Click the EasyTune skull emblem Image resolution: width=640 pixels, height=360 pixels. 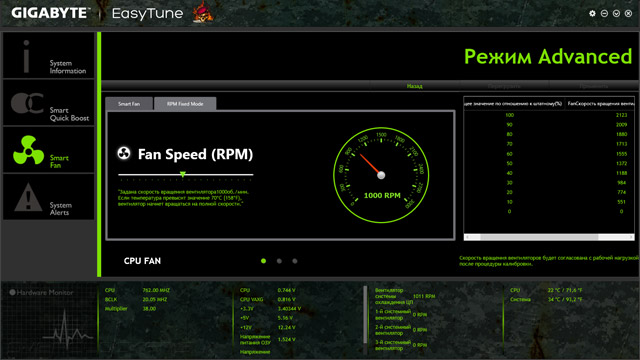click(203, 12)
